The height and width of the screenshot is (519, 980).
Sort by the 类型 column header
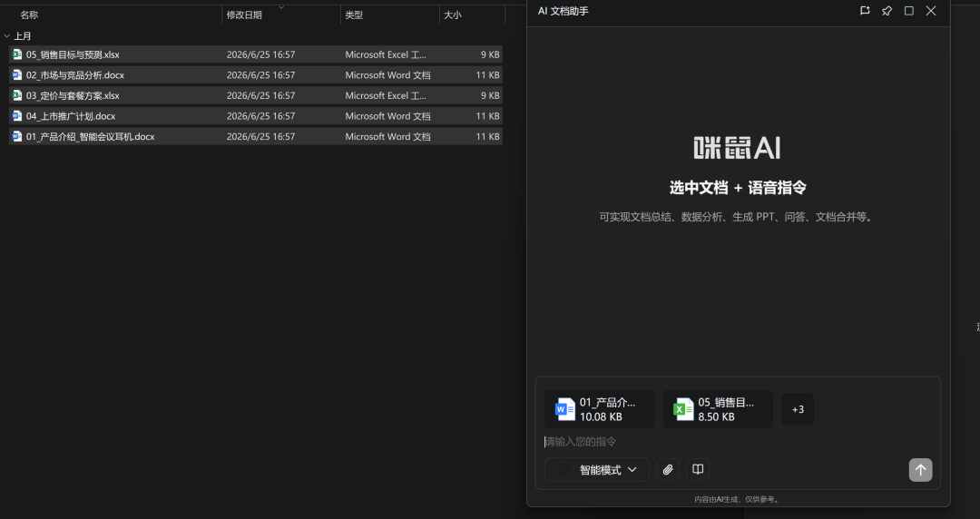pyautogui.click(x=354, y=15)
